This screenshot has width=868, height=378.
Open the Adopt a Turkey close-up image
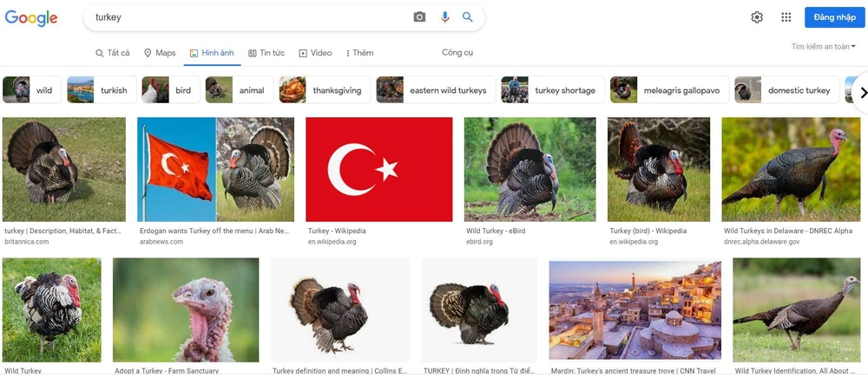pos(186,310)
